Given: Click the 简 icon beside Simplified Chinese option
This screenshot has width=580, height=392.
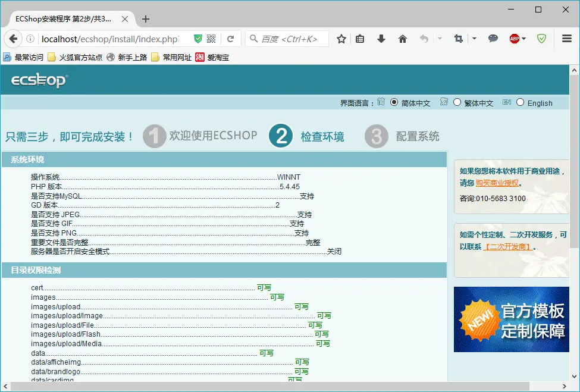Looking at the screenshot, I should pos(381,102).
